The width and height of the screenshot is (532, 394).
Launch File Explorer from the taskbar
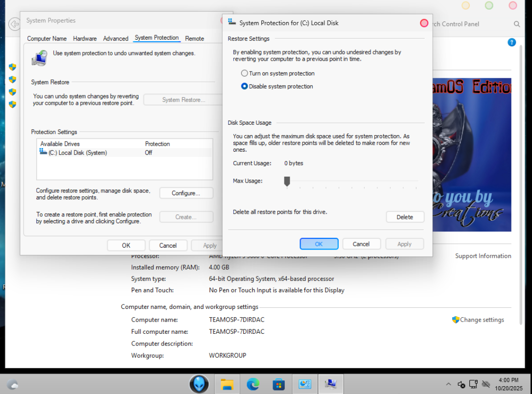[x=227, y=384]
